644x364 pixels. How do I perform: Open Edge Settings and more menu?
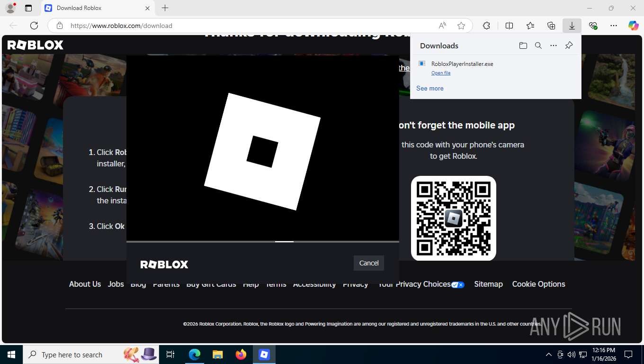(614, 26)
